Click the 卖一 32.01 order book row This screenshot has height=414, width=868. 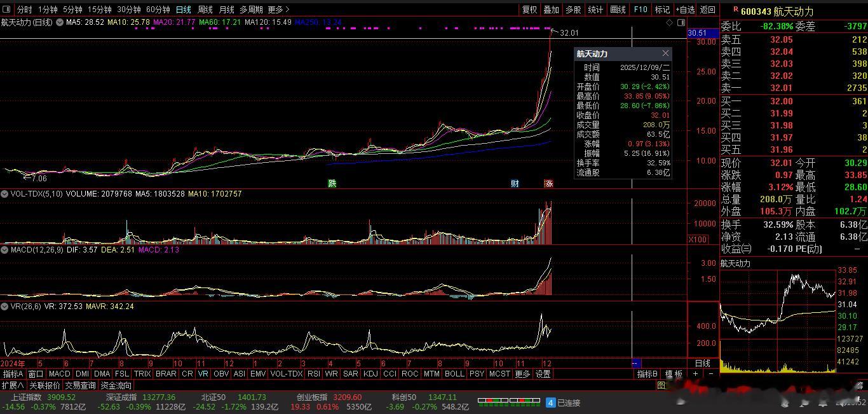[794, 88]
